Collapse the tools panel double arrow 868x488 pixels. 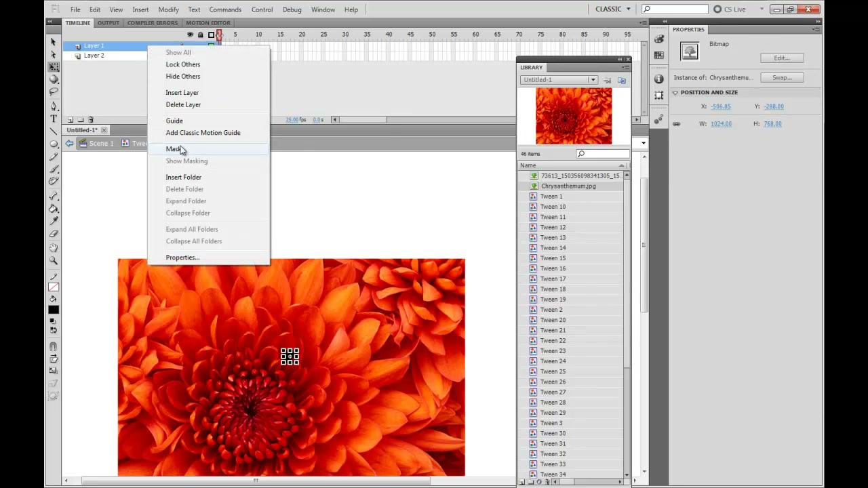click(50, 22)
